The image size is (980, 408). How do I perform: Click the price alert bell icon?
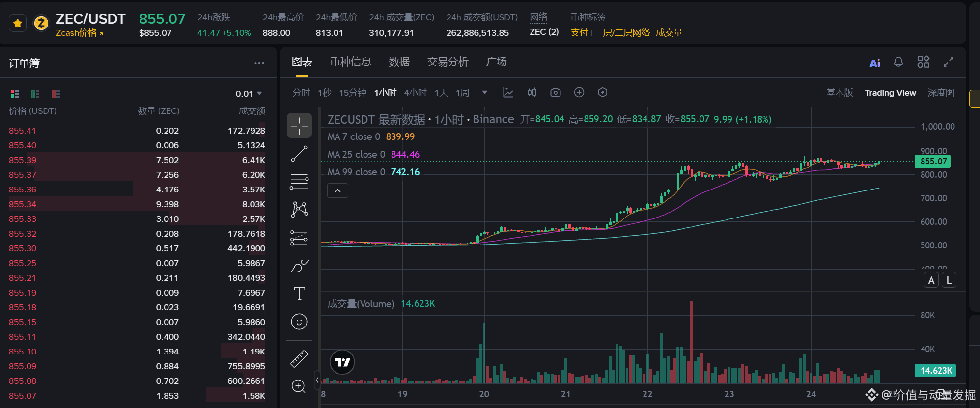pyautogui.click(x=898, y=62)
